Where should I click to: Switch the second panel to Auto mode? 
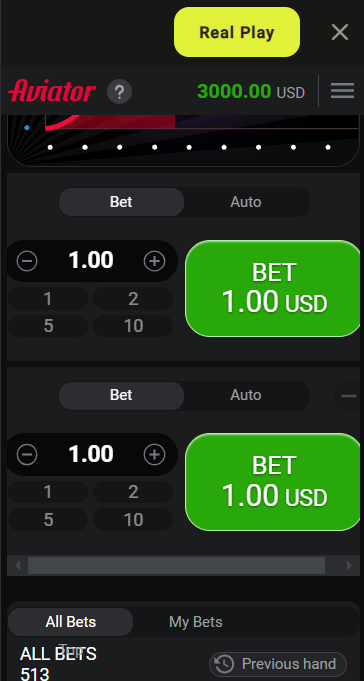click(246, 395)
